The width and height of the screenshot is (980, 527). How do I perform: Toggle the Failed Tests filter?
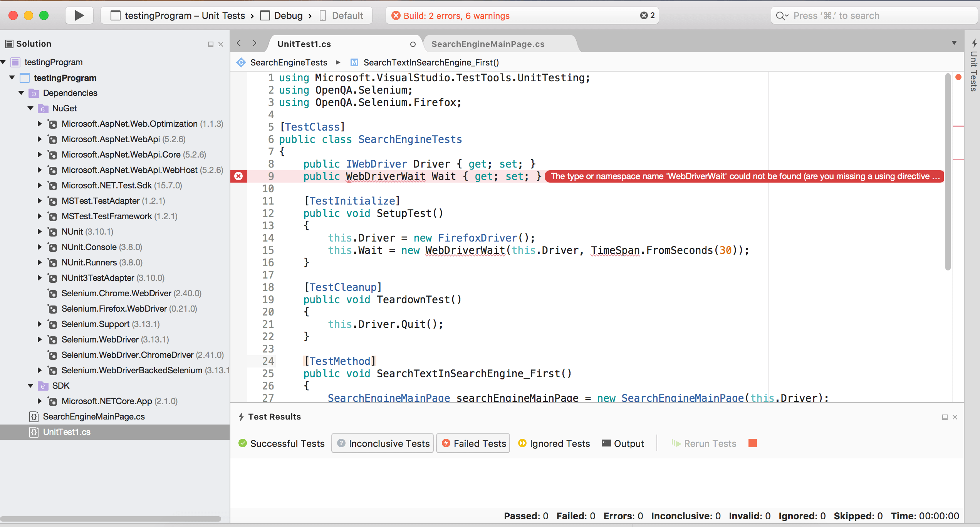point(473,443)
